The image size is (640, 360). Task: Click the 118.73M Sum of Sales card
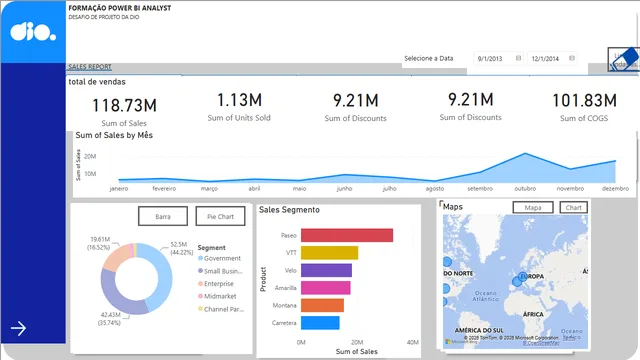124,111
